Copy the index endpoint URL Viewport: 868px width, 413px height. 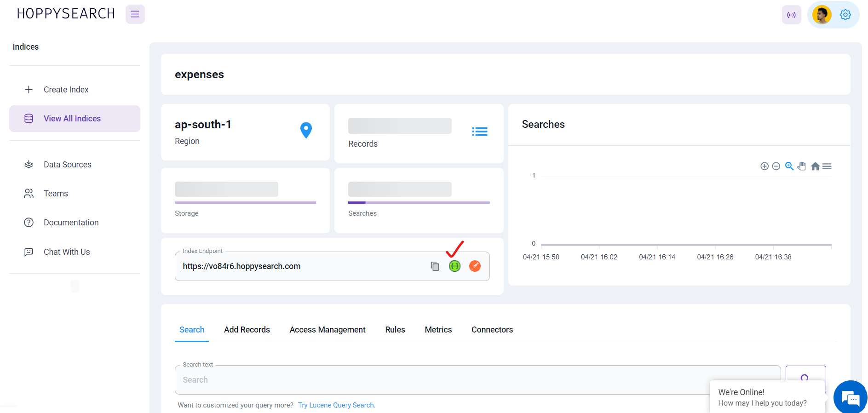pyautogui.click(x=435, y=266)
